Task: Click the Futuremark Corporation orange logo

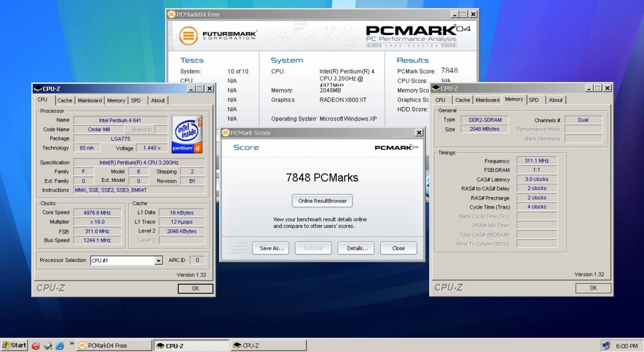Action: [x=189, y=36]
